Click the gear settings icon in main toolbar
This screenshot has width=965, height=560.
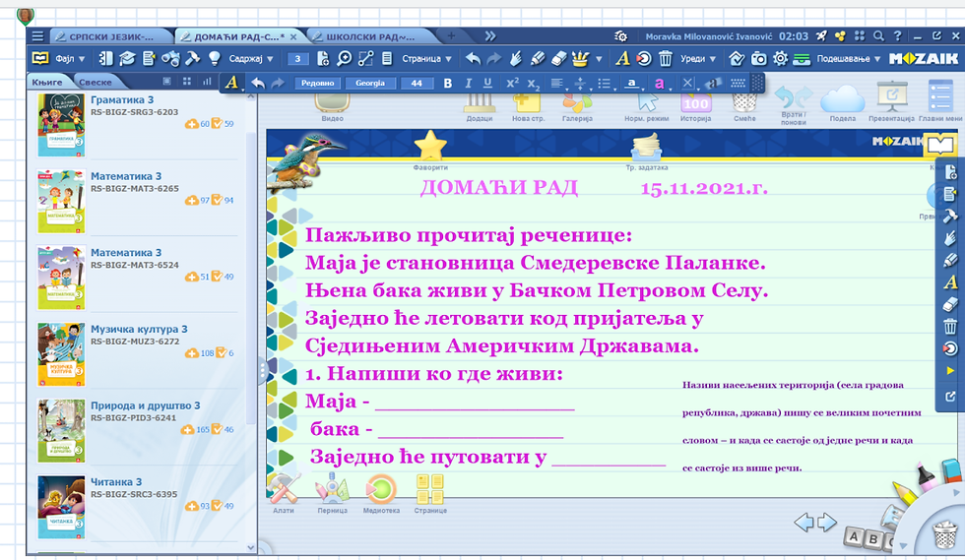(x=780, y=58)
